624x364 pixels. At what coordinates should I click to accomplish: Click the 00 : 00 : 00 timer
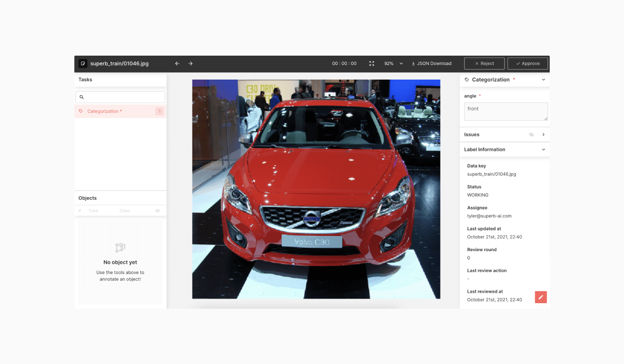(344, 63)
